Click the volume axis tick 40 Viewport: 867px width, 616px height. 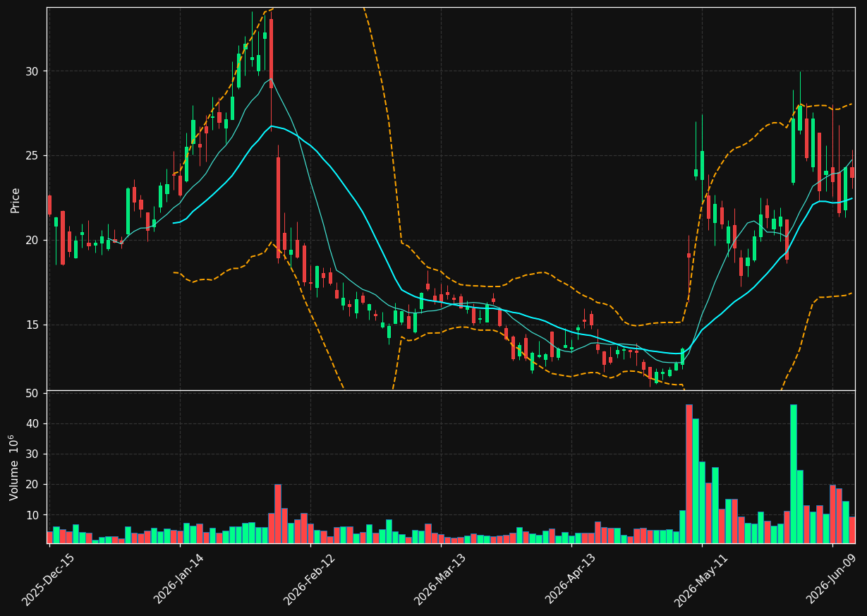(x=32, y=424)
